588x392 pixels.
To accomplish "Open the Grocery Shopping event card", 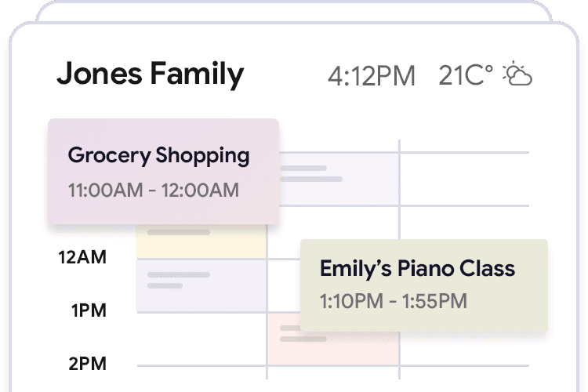I will tap(164, 172).
